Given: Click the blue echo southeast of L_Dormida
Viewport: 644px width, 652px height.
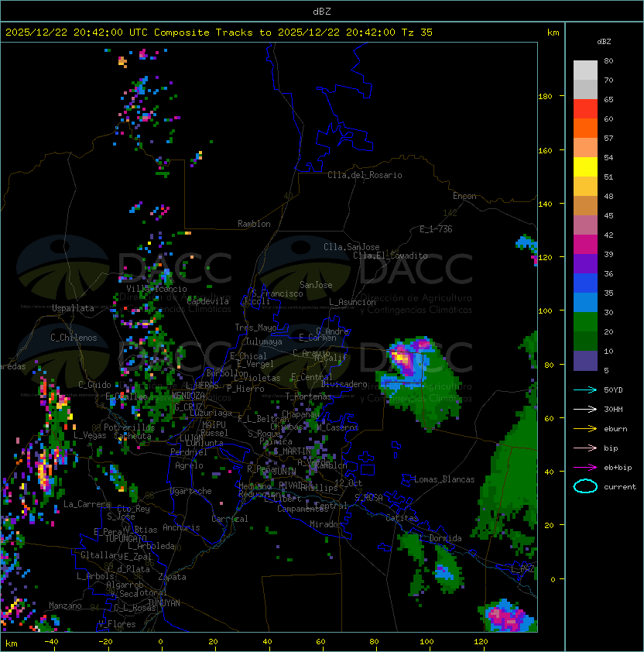Looking at the screenshot, I should coord(444,571).
